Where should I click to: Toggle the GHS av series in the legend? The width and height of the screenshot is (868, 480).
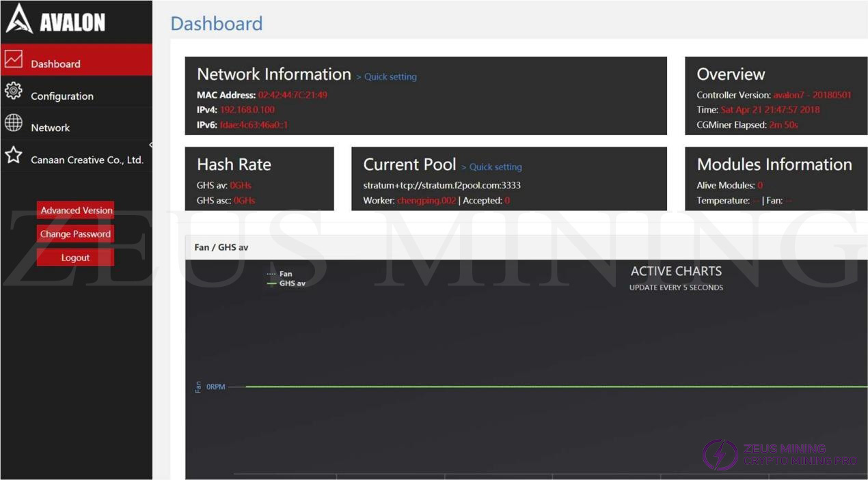coord(291,283)
